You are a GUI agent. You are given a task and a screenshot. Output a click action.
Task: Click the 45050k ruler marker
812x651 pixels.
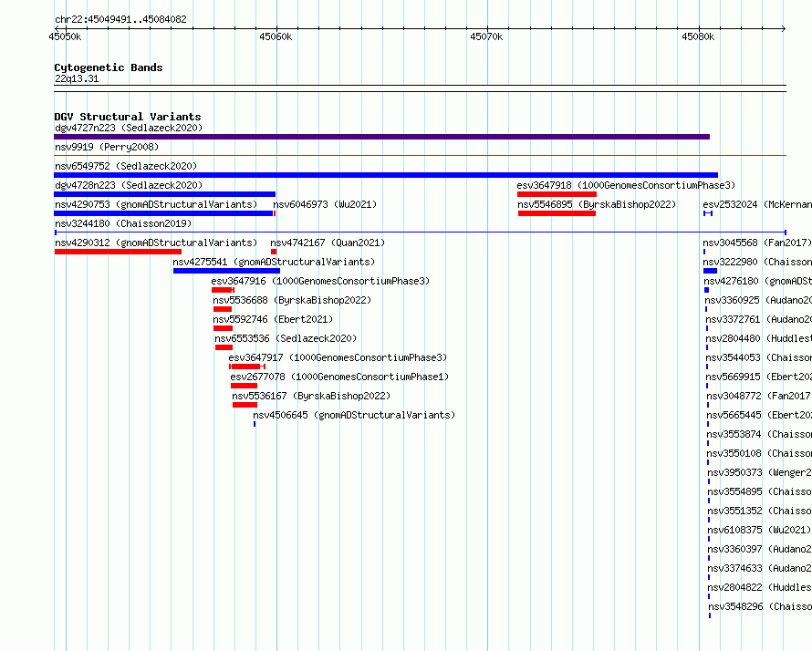pyautogui.click(x=65, y=36)
